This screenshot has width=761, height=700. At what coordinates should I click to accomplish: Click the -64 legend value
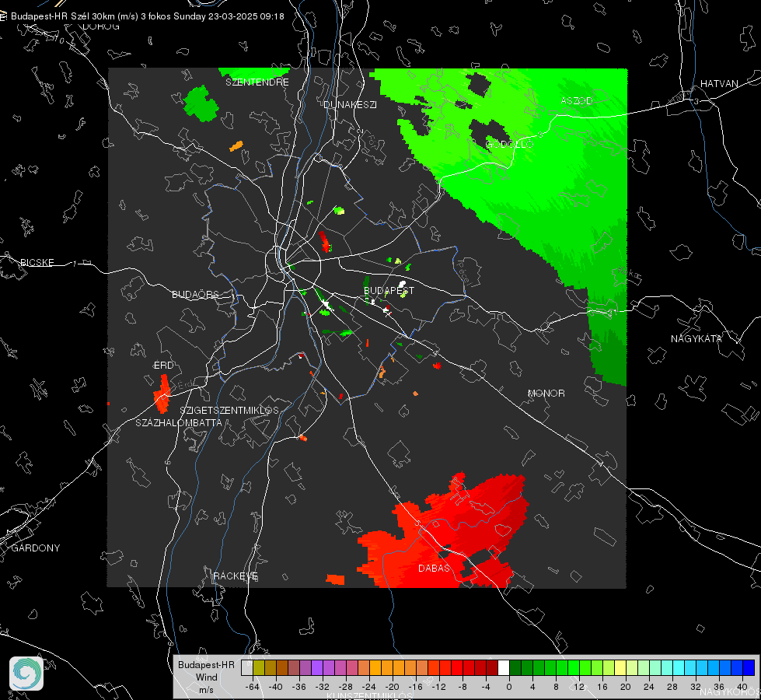(x=252, y=687)
